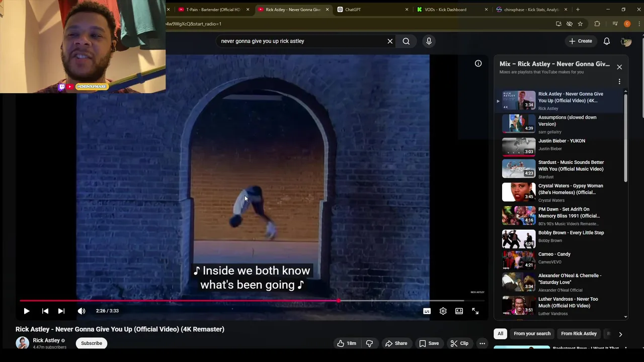The height and width of the screenshot is (362, 644).
Task: Skip to the next video
Action: click(61, 311)
